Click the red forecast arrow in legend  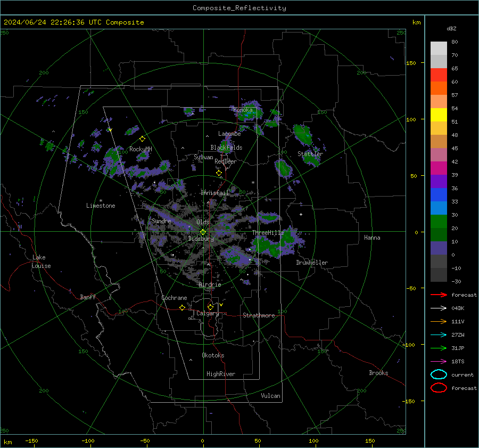439,295
